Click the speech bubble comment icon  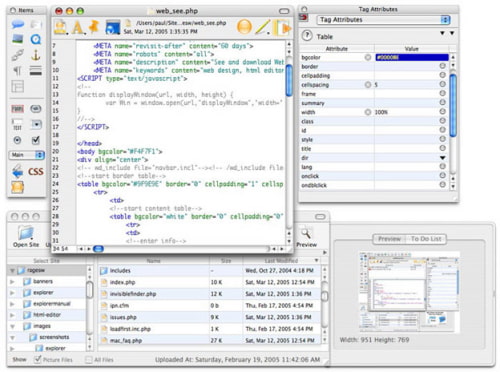(x=17, y=24)
